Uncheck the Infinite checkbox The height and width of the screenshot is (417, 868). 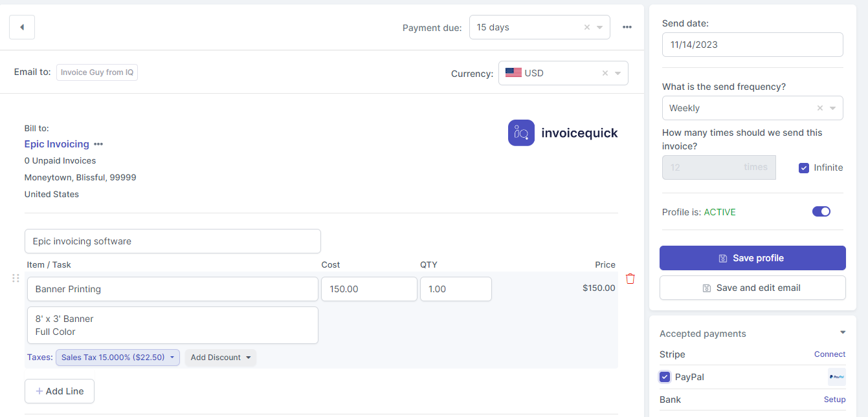pyautogui.click(x=804, y=167)
